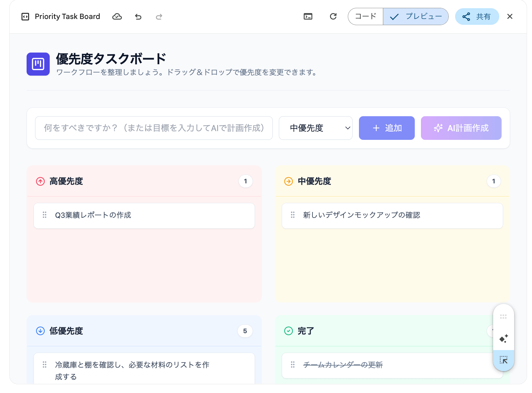Select the 新しいデザインモックアップの確認 task card
This screenshot has width=532, height=393.
click(392, 215)
